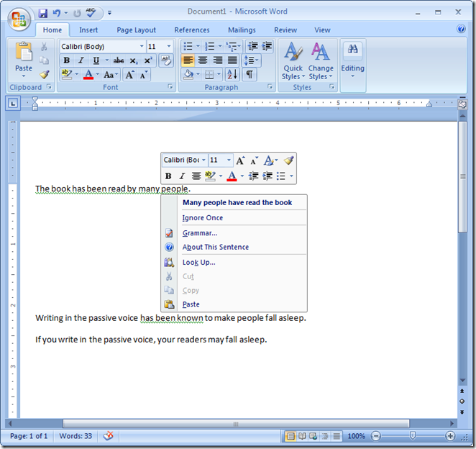
Task: Increase Indent in the Paragraph group
Action: point(267,46)
